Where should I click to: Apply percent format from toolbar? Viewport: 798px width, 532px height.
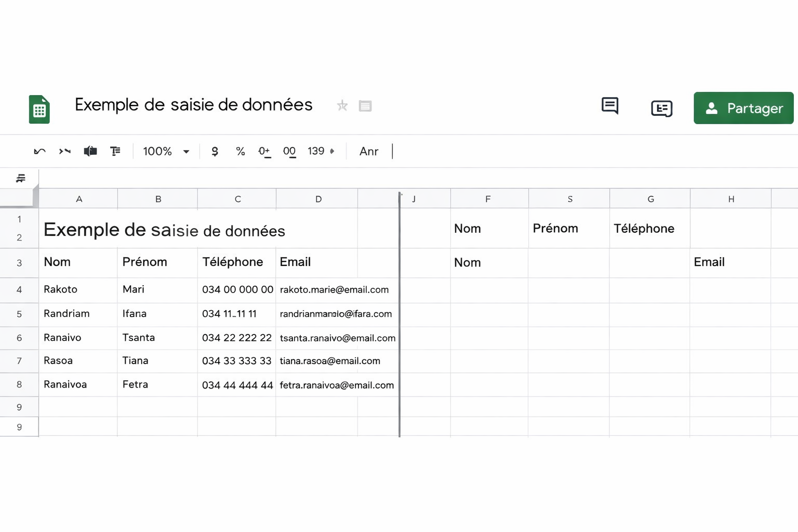[x=240, y=151]
